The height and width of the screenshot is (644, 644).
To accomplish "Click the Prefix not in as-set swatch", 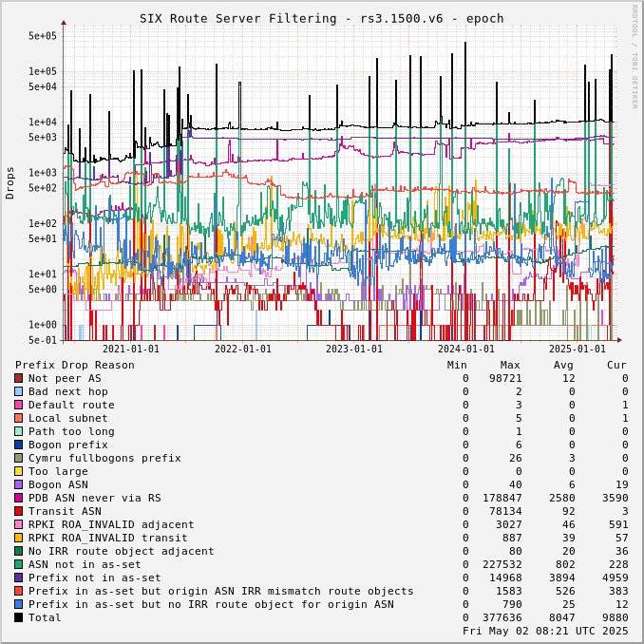I will (18, 578).
